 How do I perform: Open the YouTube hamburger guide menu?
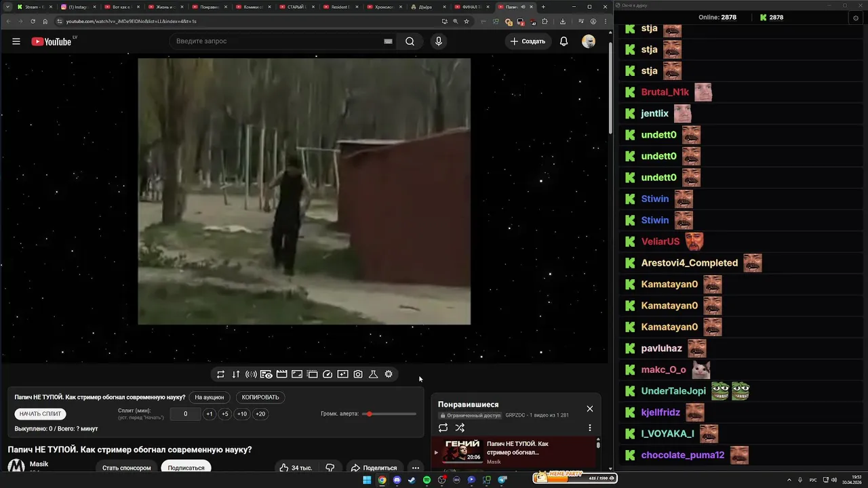pos(16,41)
